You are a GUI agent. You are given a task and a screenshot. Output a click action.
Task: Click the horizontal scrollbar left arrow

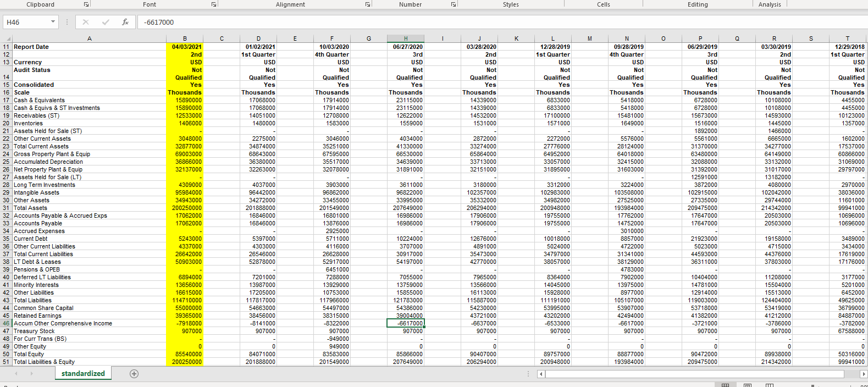point(541,374)
